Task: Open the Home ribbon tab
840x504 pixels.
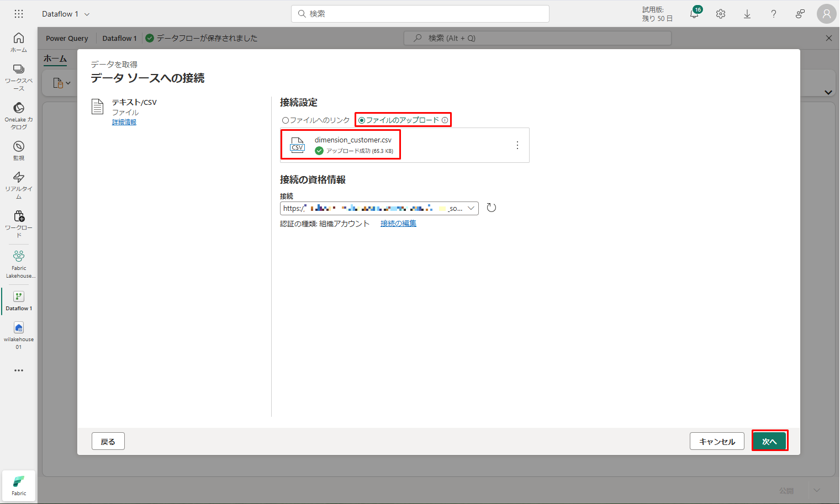Action: (55, 59)
